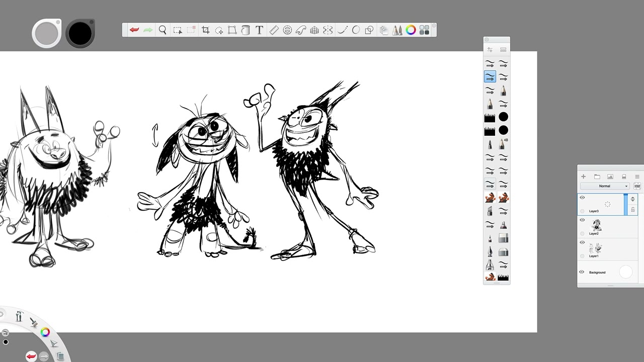
Task: Activate the Text tool
Action: click(259, 30)
